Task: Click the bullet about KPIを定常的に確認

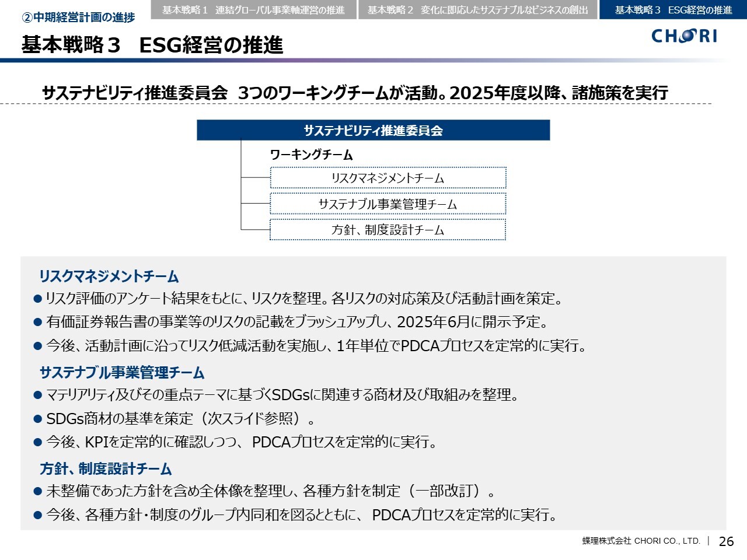Action: (235, 442)
